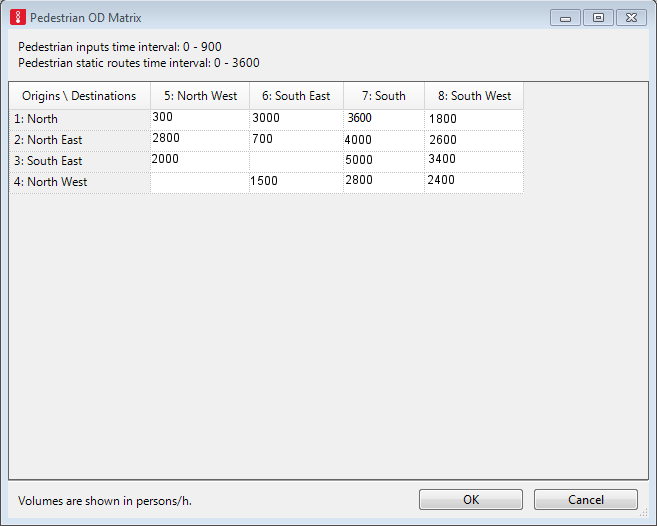657x526 pixels.
Task: Click the cell with value 5000
Action: pos(384,160)
